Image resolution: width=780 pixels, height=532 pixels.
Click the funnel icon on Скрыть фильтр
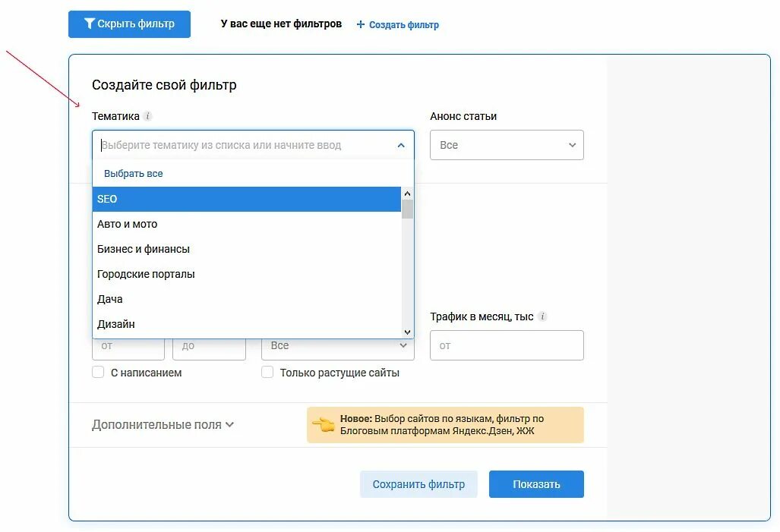click(x=90, y=24)
